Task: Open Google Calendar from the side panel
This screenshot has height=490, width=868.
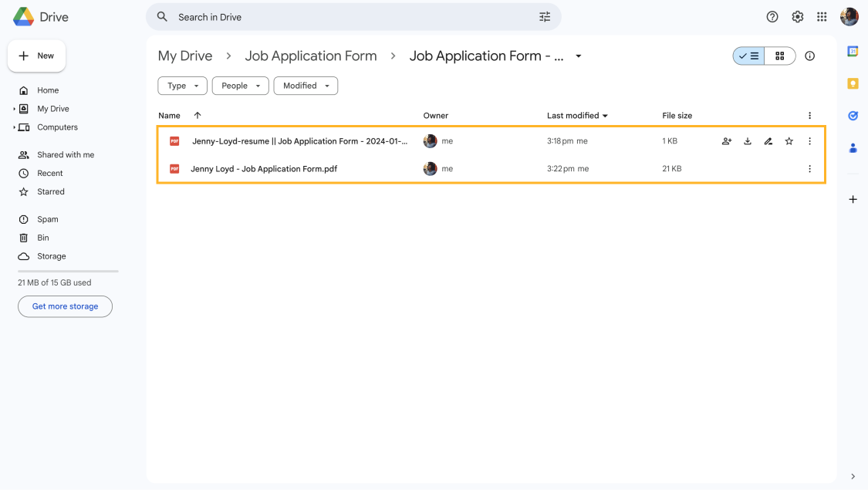Action: pos(853,51)
